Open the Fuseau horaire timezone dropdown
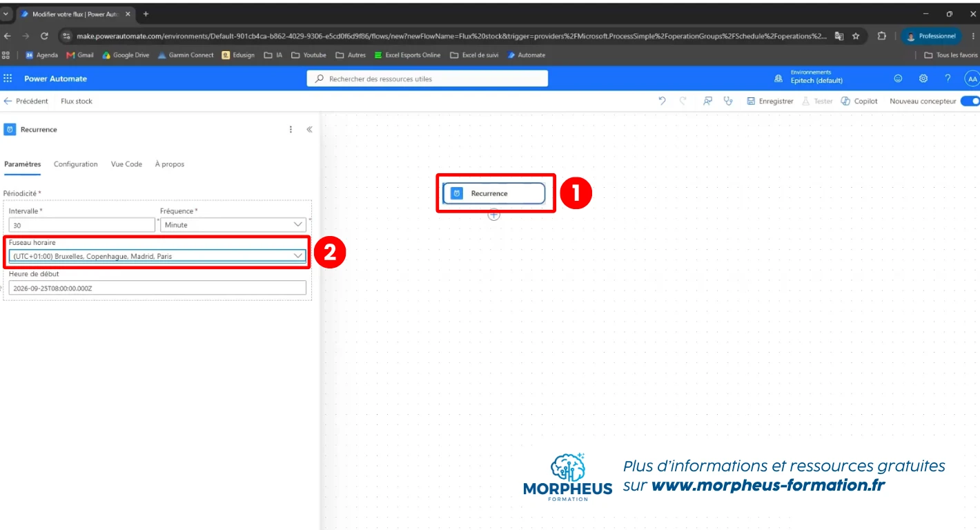 coord(157,256)
